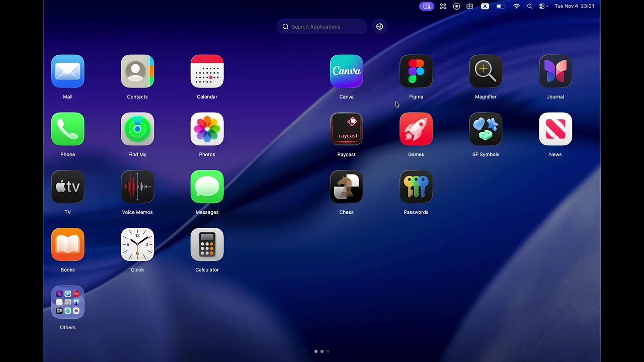Open settings gear next to search
Screen dimensions: 644x362
pos(380,27)
